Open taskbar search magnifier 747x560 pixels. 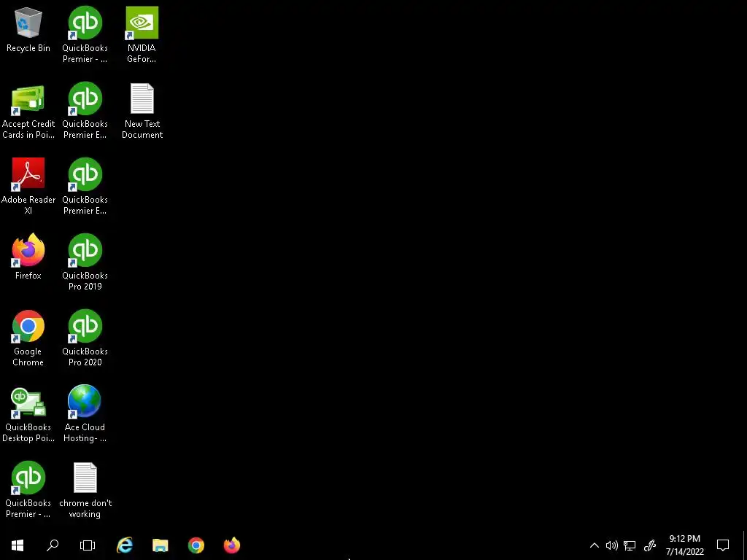click(53, 545)
